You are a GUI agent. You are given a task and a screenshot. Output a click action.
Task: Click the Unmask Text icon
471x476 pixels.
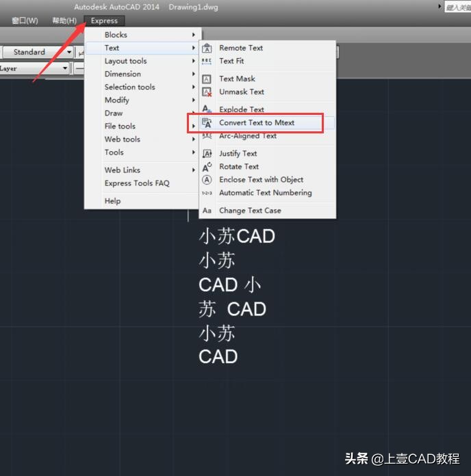click(207, 92)
